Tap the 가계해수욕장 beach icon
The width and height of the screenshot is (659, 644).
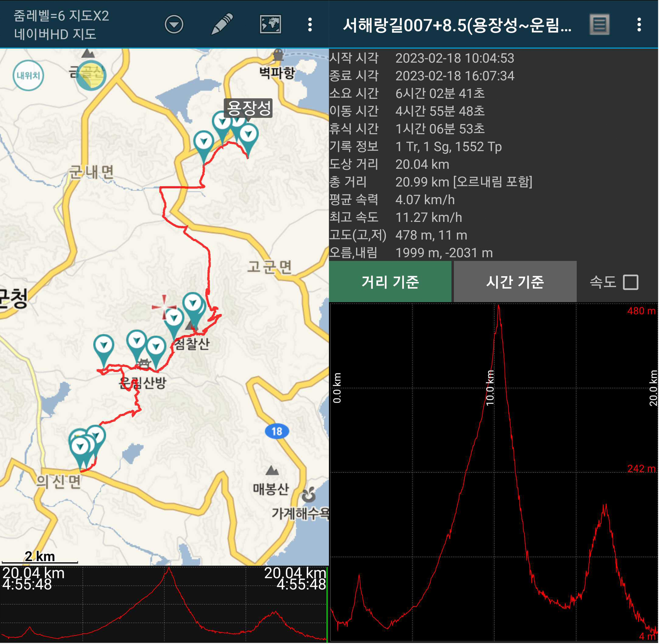coord(309,495)
